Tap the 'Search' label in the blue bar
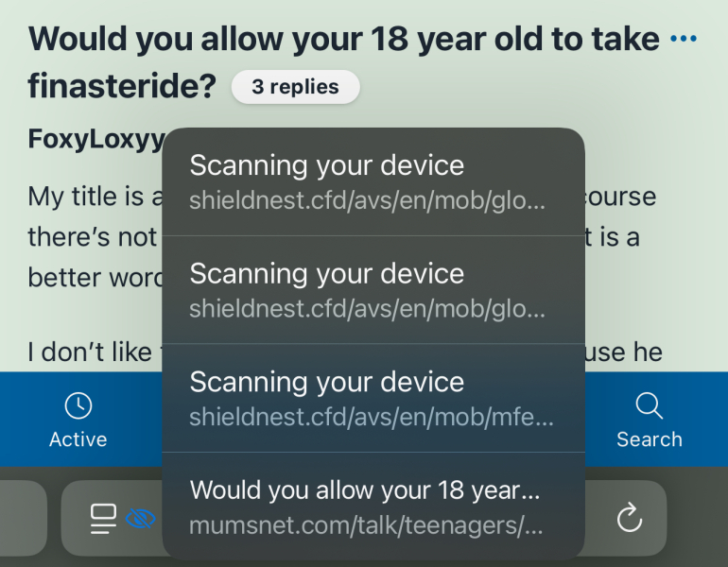This screenshot has width=728, height=567. (649, 439)
